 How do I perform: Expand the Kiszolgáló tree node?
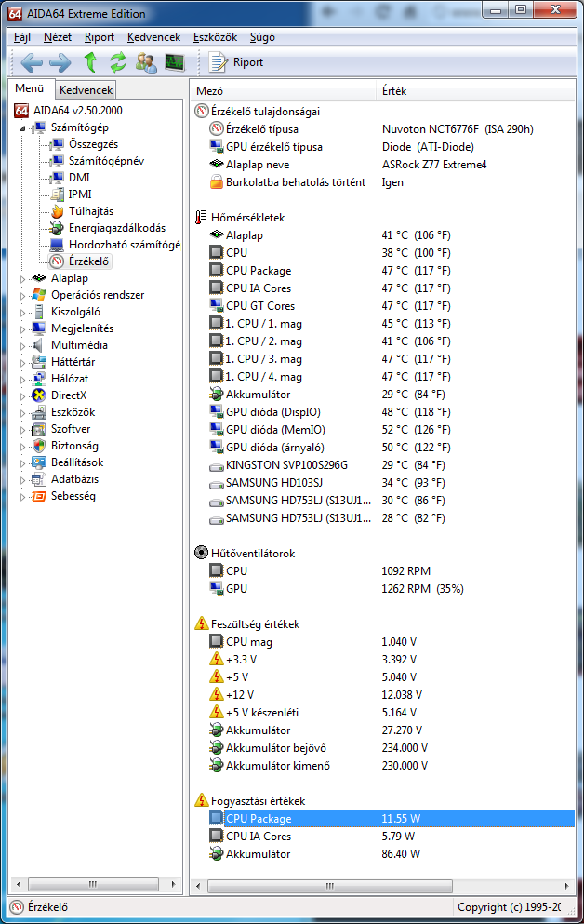tap(22, 313)
